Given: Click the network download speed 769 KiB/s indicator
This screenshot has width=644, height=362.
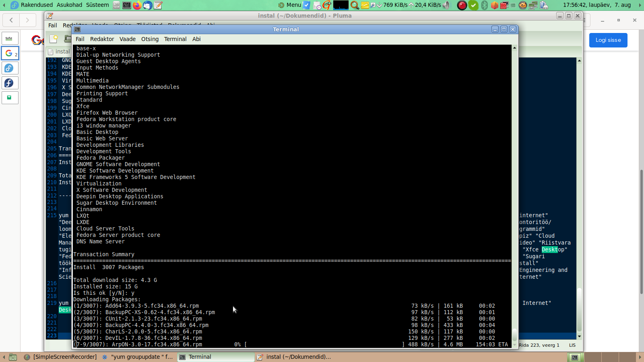Looking at the screenshot, I should click(392, 5).
